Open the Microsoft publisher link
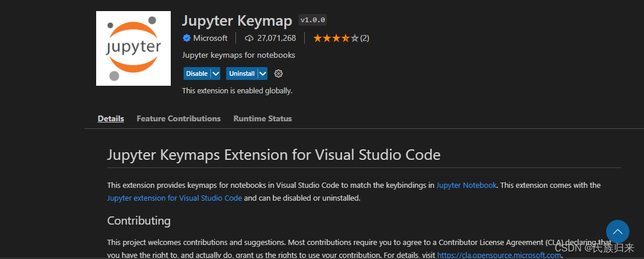 tap(210, 38)
